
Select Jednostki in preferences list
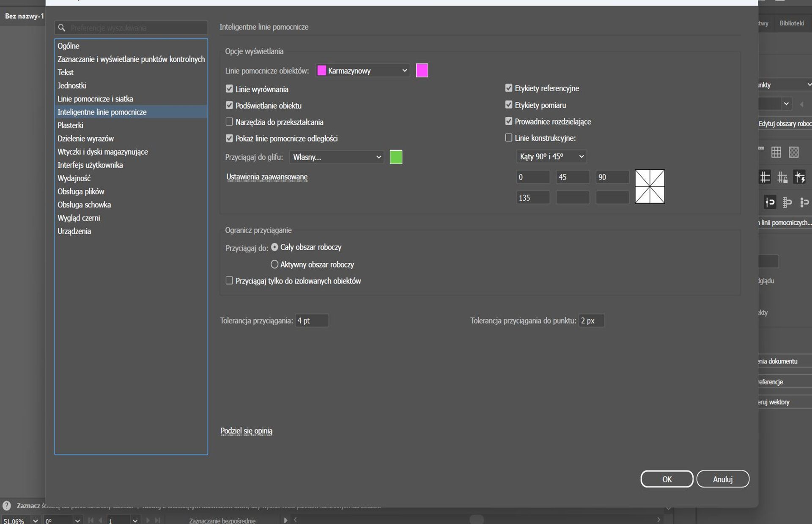72,85
